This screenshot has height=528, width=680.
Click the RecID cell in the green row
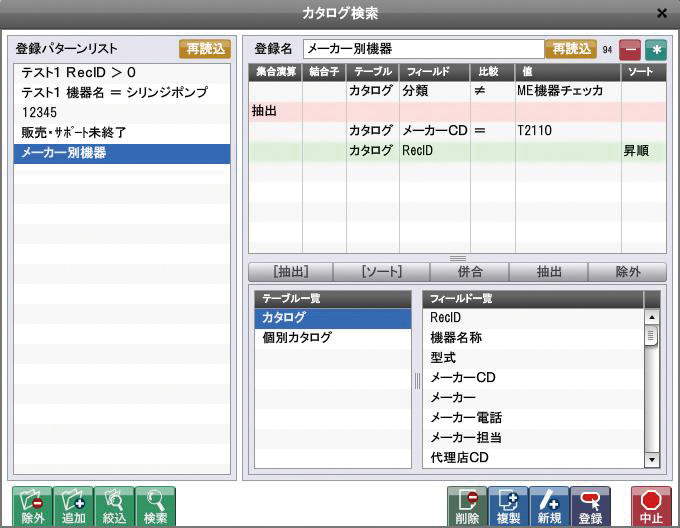[435, 151]
